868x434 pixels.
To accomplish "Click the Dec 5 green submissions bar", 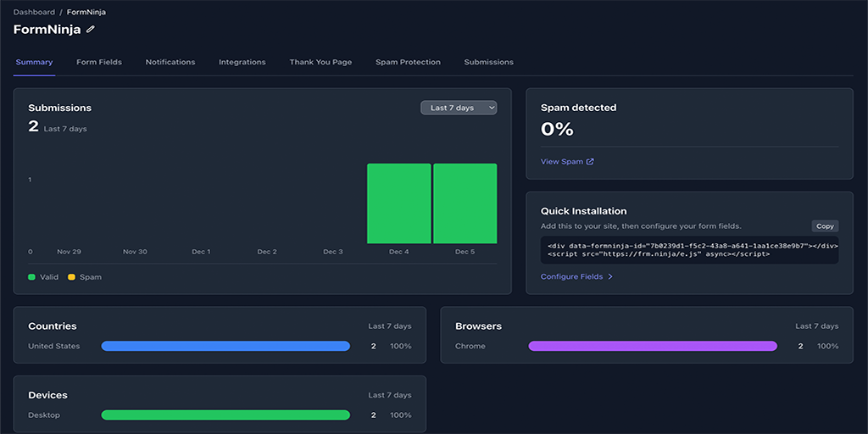I will pyautogui.click(x=465, y=203).
